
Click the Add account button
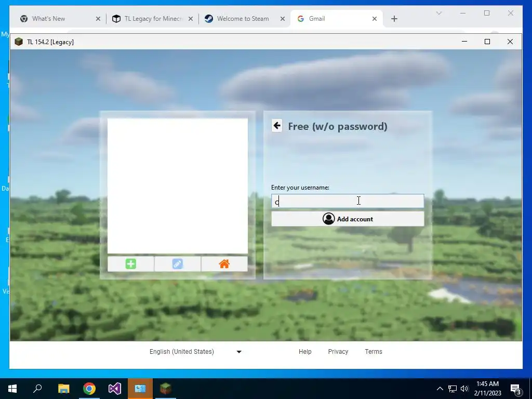pyautogui.click(x=348, y=219)
